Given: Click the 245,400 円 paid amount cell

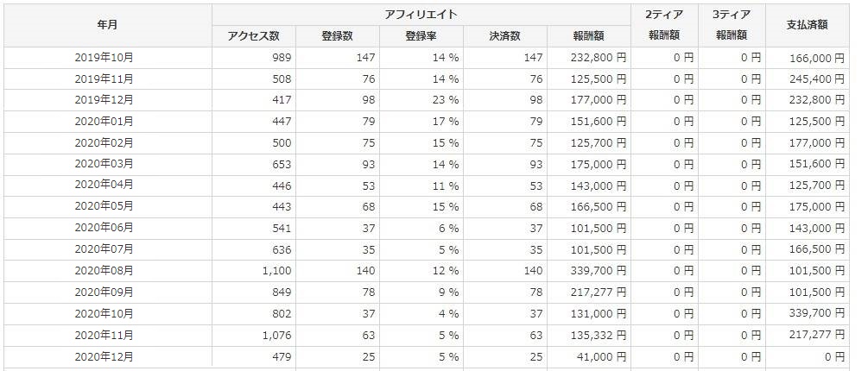Looking at the screenshot, I should [x=816, y=79].
